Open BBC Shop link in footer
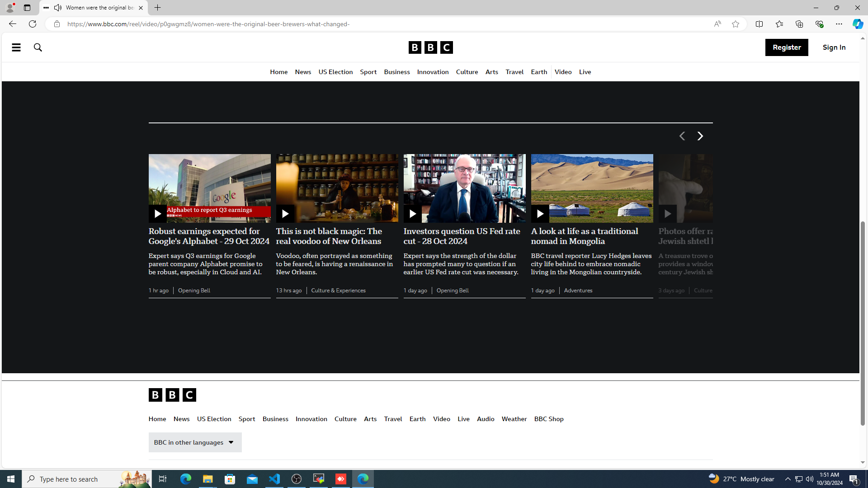868x488 pixels. [549, 419]
